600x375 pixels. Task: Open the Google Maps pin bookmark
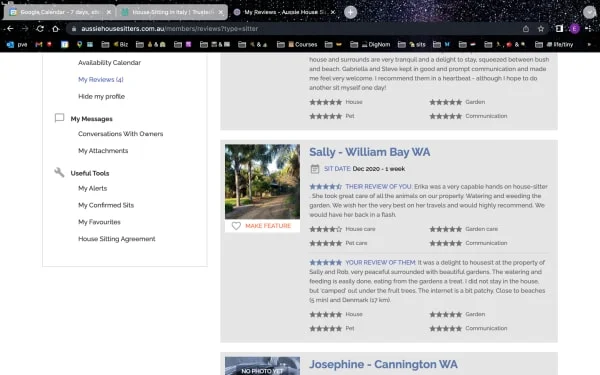pyautogui.click(x=79, y=44)
